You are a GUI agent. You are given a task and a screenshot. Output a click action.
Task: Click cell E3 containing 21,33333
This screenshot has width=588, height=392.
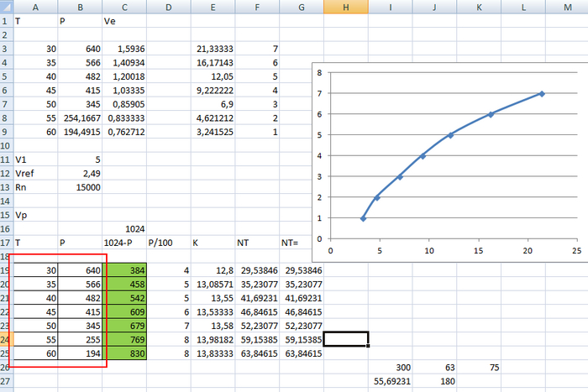pyautogui.click(x=213, y=49)
